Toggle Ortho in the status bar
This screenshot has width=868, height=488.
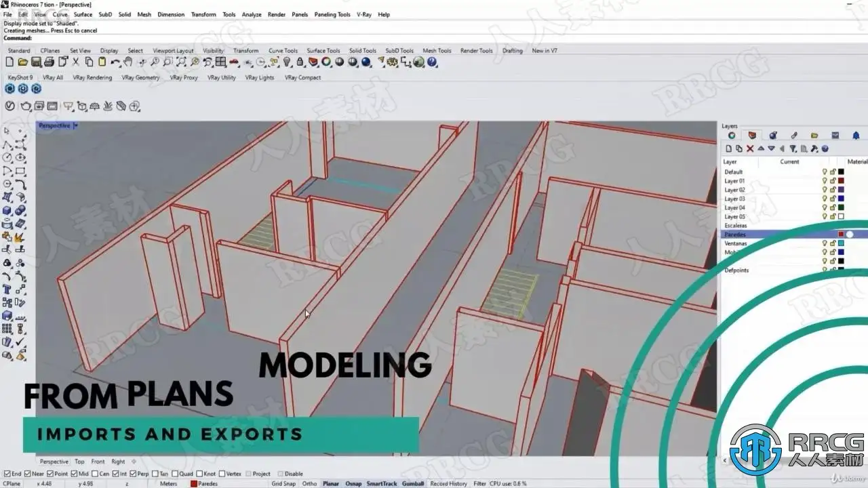309,483
